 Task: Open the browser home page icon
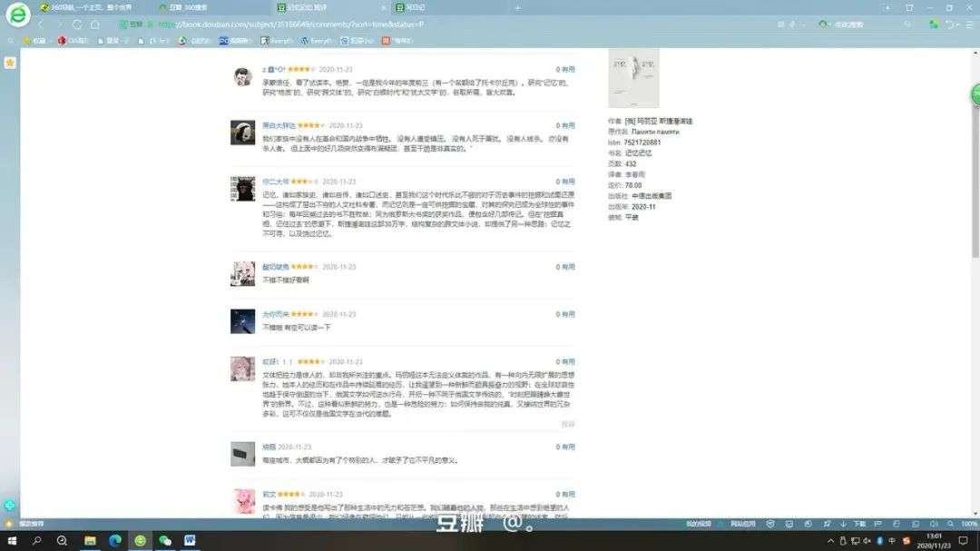[x=95, y=25]
